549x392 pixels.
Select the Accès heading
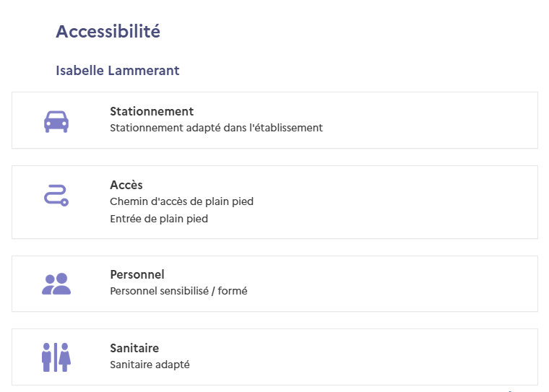tap(126, 185)
